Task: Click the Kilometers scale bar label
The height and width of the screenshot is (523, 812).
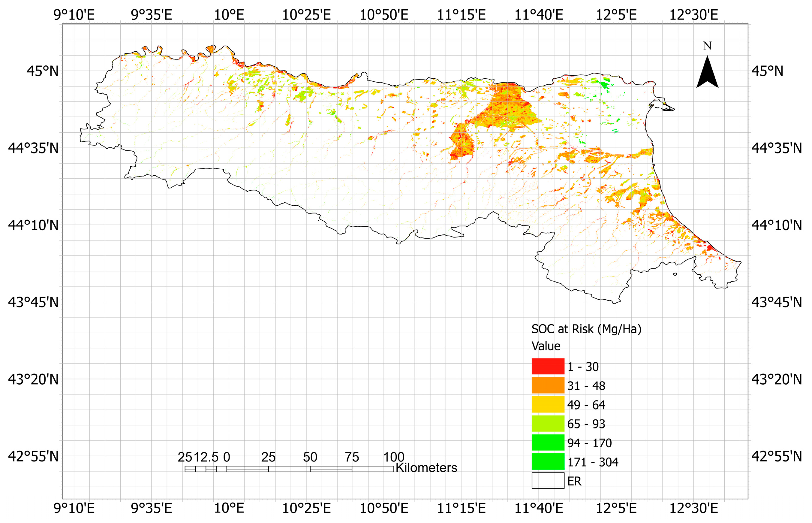Action: click(x=426, y=468)
